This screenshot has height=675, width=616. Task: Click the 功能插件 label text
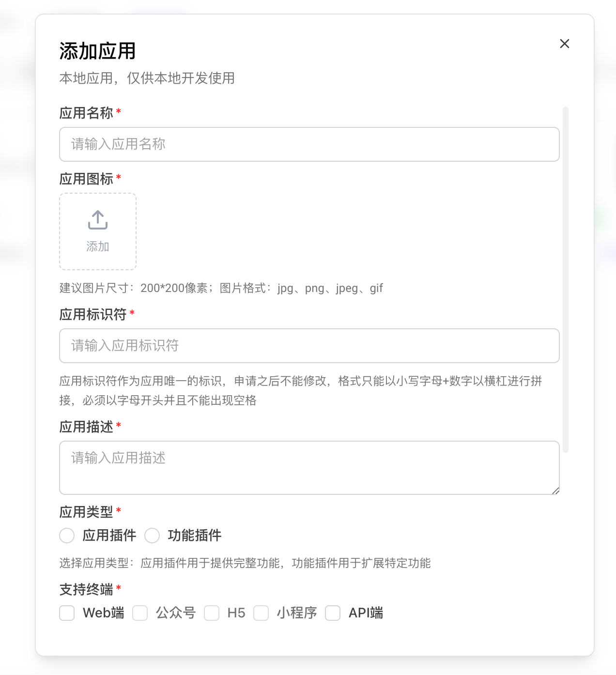tap(195, 536)
